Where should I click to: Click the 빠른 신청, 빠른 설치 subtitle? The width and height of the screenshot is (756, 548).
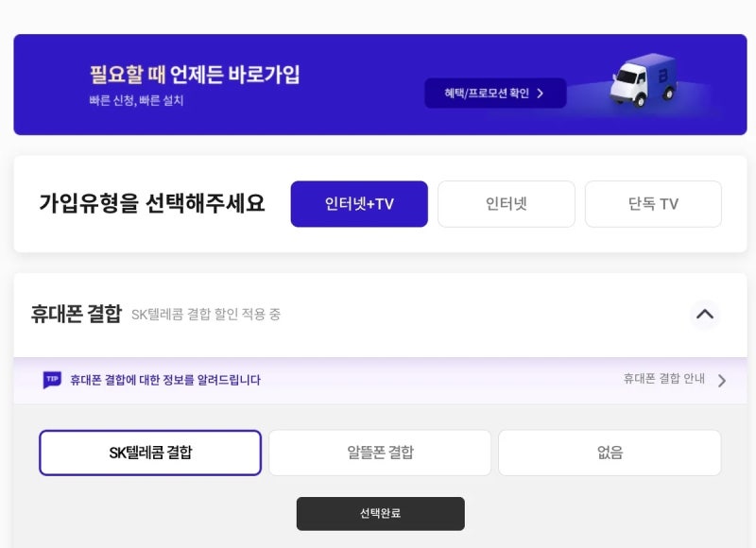136,101
